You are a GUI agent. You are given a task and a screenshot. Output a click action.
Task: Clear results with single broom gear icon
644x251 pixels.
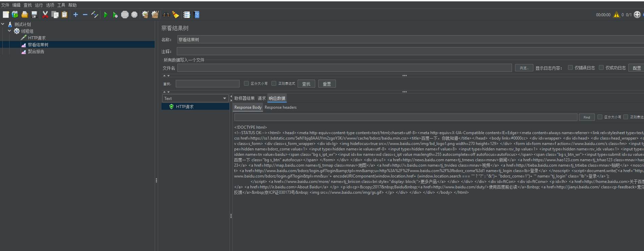point(145,15)
